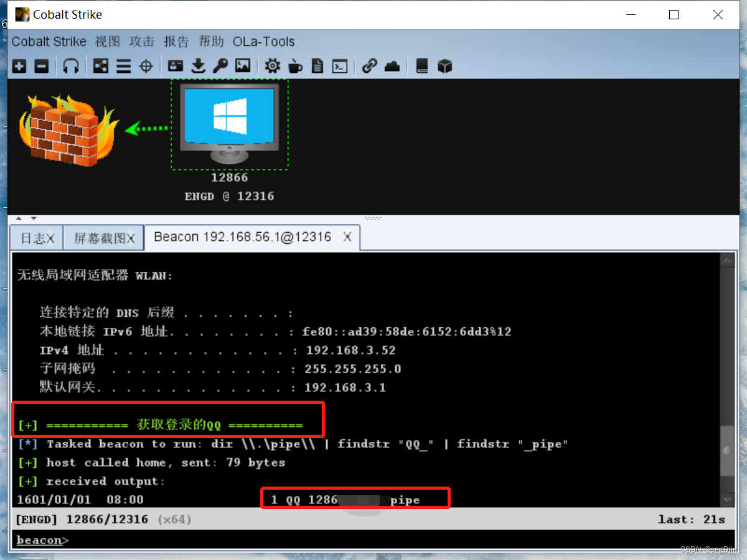
Task: Click the 1601/01/01 08:00 timestamp
Action: pyautogui.click(x=80, y=500)
